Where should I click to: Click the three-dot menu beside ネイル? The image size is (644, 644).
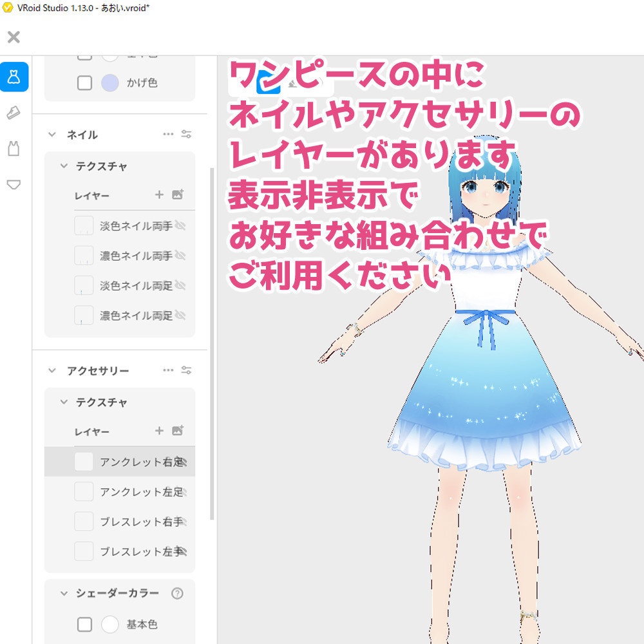(x=168, y=135)
